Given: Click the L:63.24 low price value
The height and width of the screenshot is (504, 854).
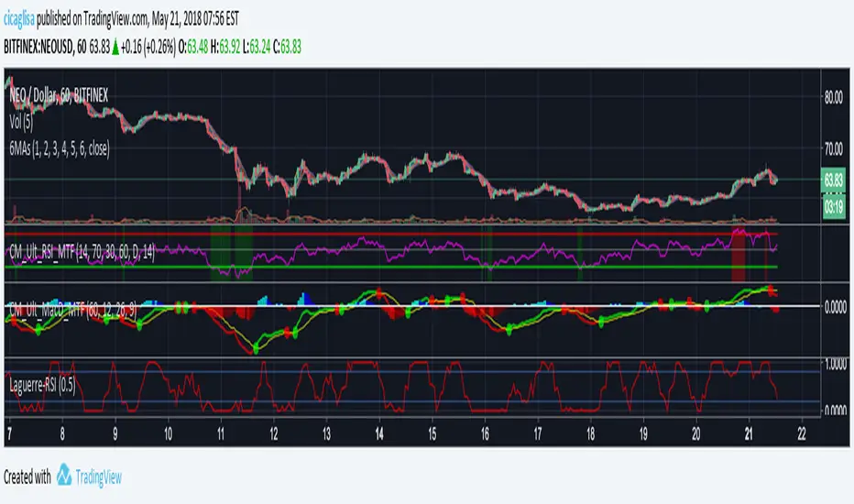Looking at the screenshot, I should pyautogui.click(x=257, y=48).
